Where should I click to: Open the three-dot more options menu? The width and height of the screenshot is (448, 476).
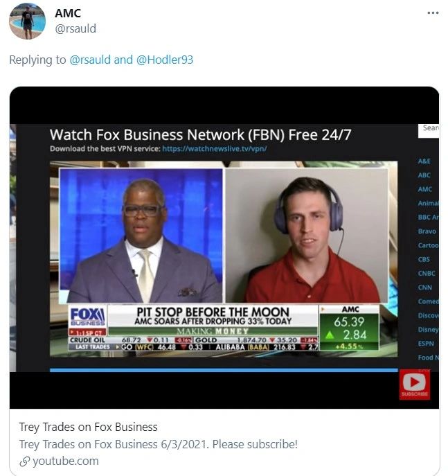pos(433,13)
